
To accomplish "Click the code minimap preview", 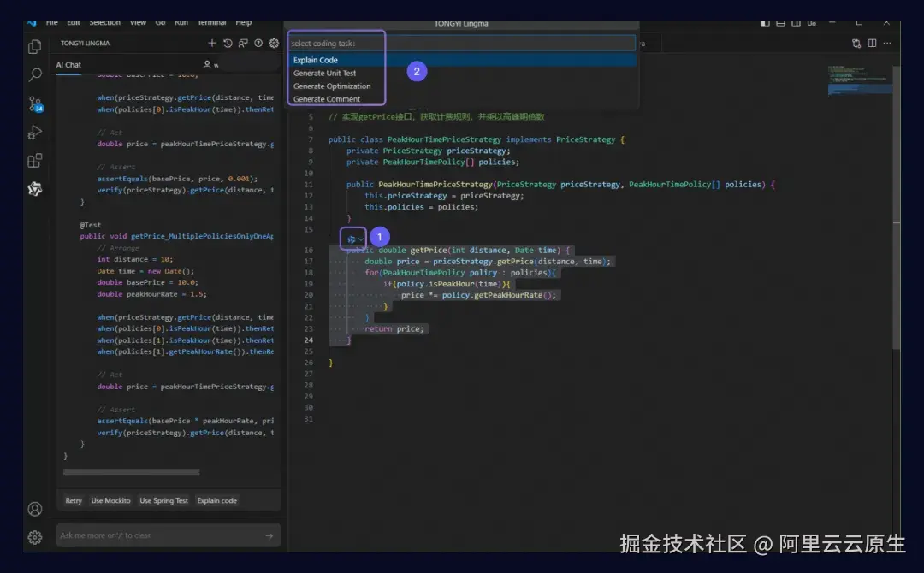I will (859, 81).
